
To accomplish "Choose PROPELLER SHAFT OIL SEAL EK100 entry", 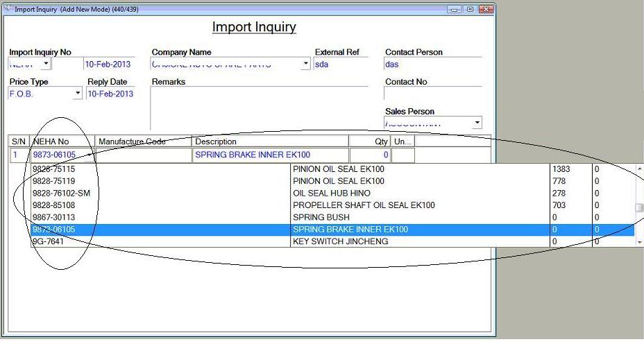I will [364, 205].
